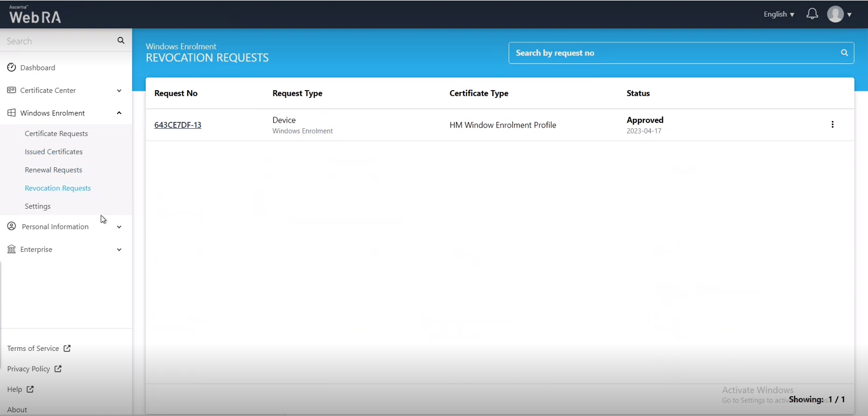Click the Terms of Service external link icon
Viewport: 868px width, 416px height.
(67, 348)
